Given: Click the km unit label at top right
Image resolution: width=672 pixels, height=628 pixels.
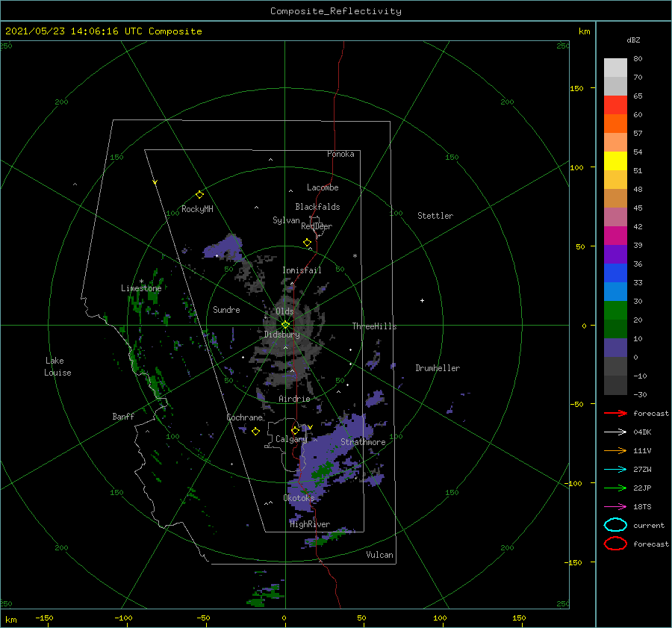Looking at the screenshot, I should 585,31.
